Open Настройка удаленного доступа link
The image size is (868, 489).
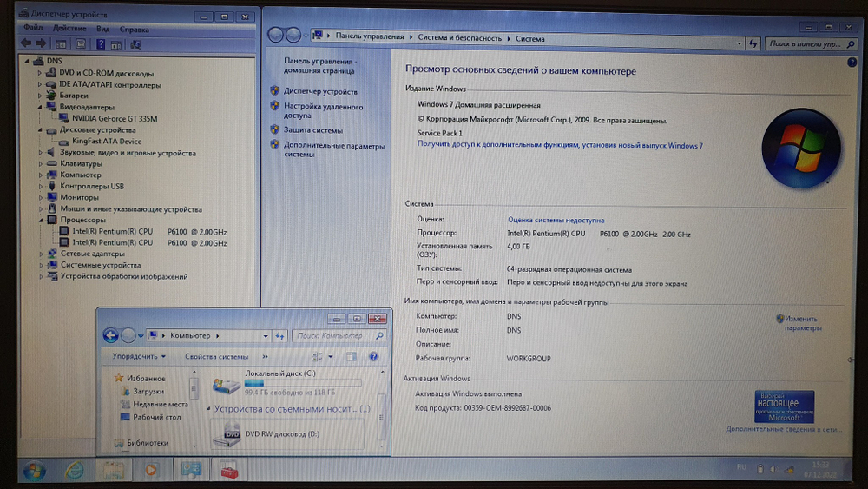point(323,111)
